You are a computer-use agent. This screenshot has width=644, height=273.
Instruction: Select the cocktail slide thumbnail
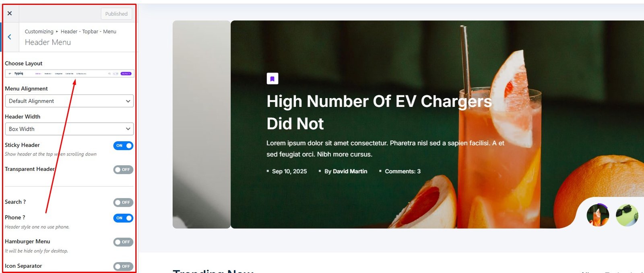pyautogui.click(x=598, y=215)
